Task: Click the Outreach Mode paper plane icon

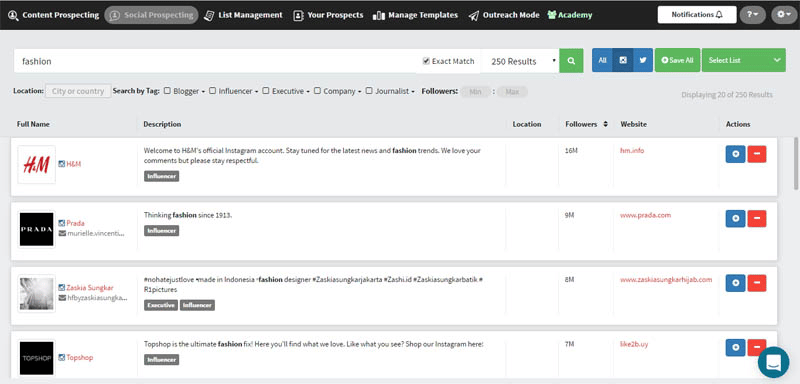Action: [x=473, y=15]
